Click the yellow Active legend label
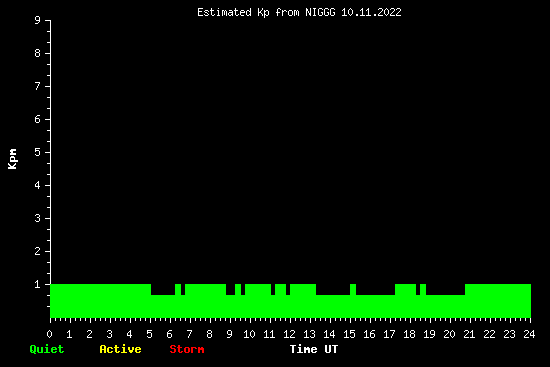550x367 pixels. [120, 349]
